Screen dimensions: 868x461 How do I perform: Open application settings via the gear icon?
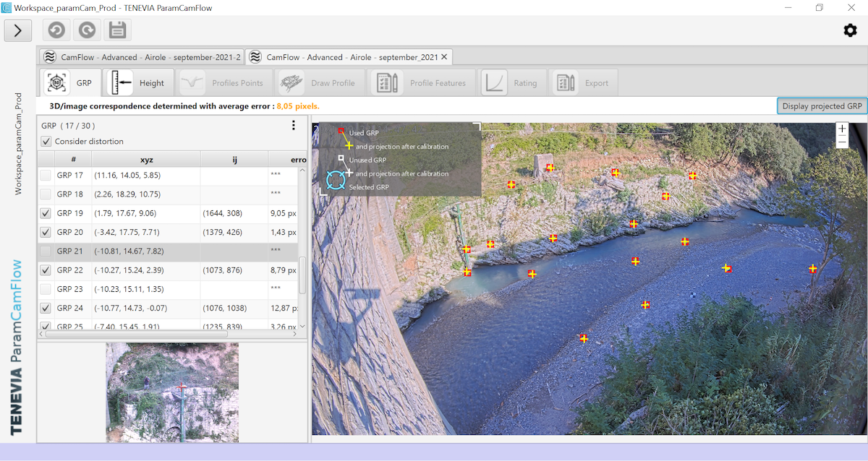click(850, 30)
